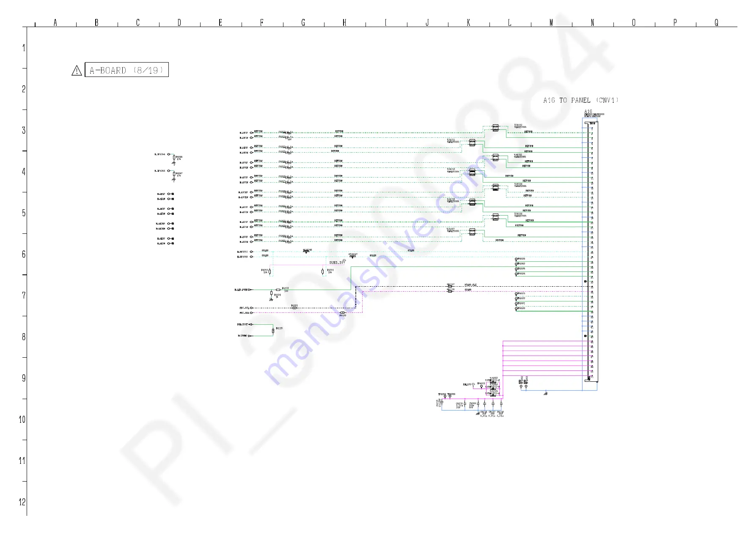756x534 pixels.
Task: Click grid row number 9
Action: point(24,378)
